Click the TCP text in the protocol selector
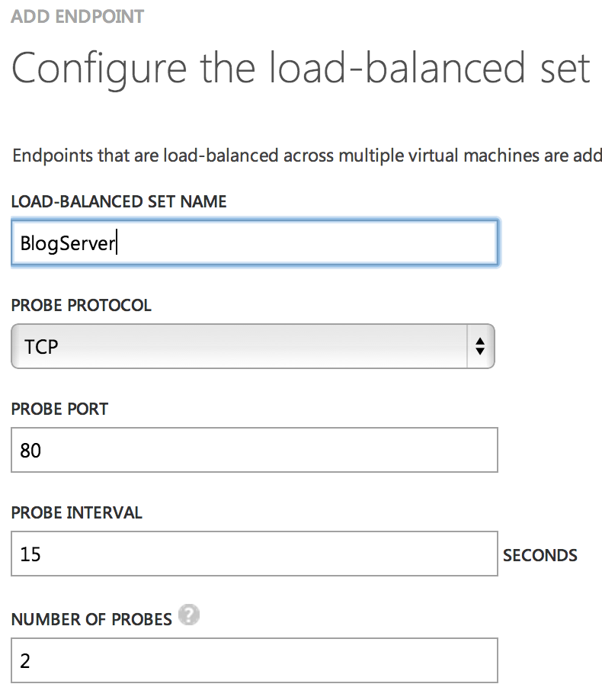602x700 pixels. coord(41,347)
